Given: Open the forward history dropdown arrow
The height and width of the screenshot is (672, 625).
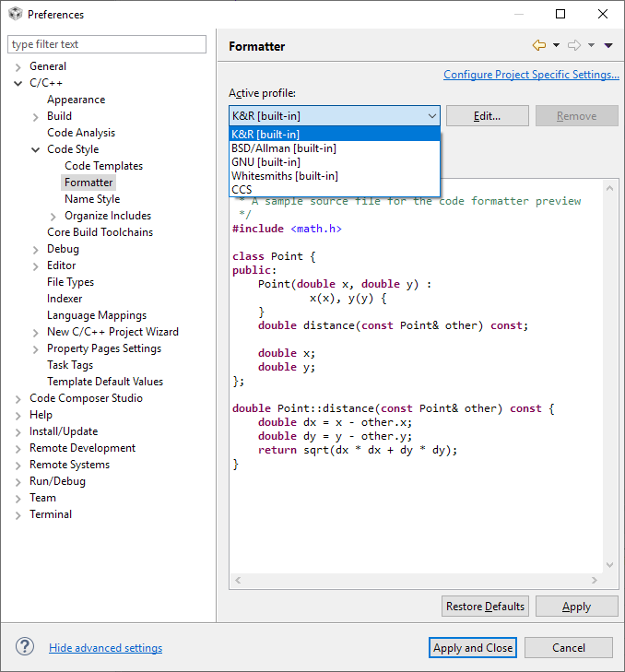Looking at the screenshot, I should (x=591, y=45).
